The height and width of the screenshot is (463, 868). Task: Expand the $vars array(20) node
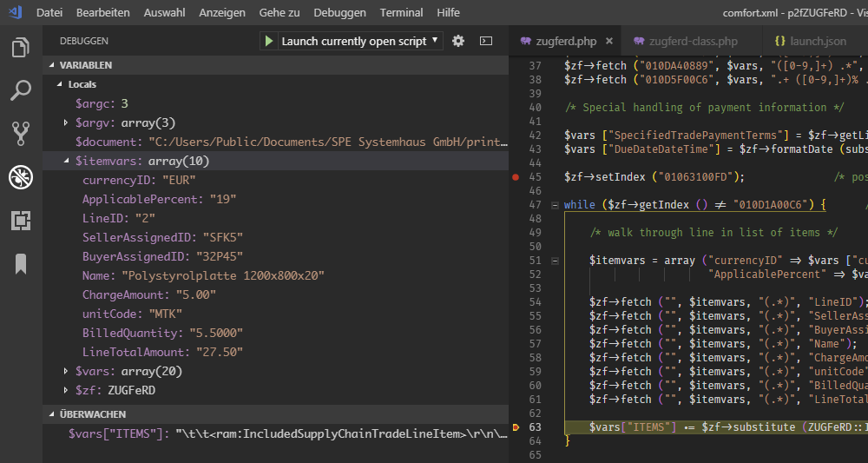[x=67, y=372]
